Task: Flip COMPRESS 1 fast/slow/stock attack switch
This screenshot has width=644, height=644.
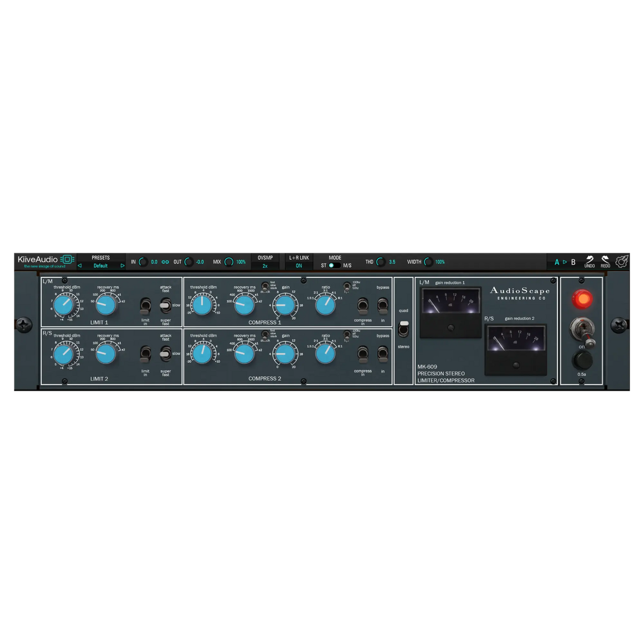Action: (x=265, y=286)
